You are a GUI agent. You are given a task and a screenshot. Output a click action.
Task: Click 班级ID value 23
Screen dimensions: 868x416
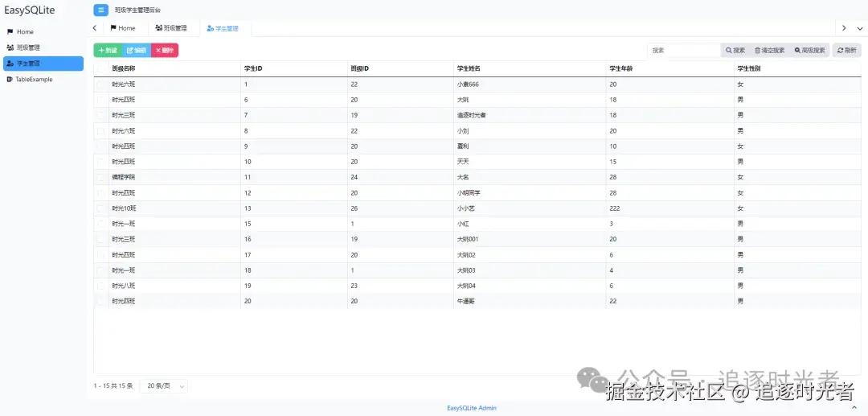[354, 286]
